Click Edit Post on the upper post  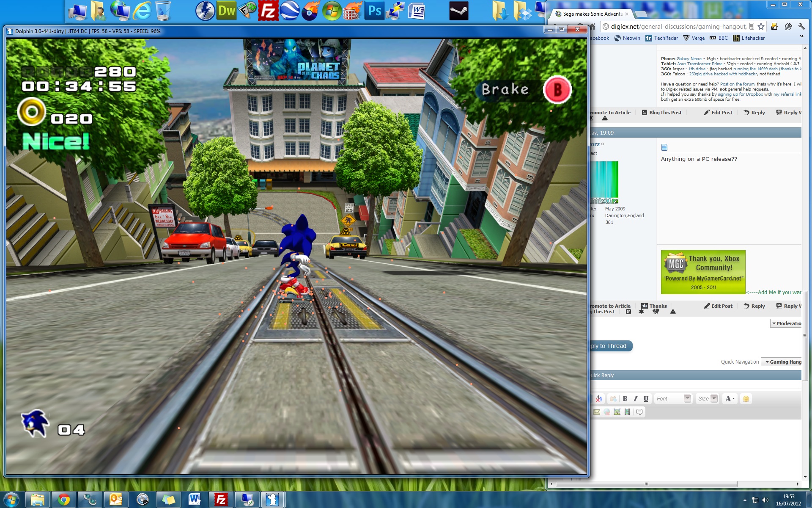(x=718, y=112)
